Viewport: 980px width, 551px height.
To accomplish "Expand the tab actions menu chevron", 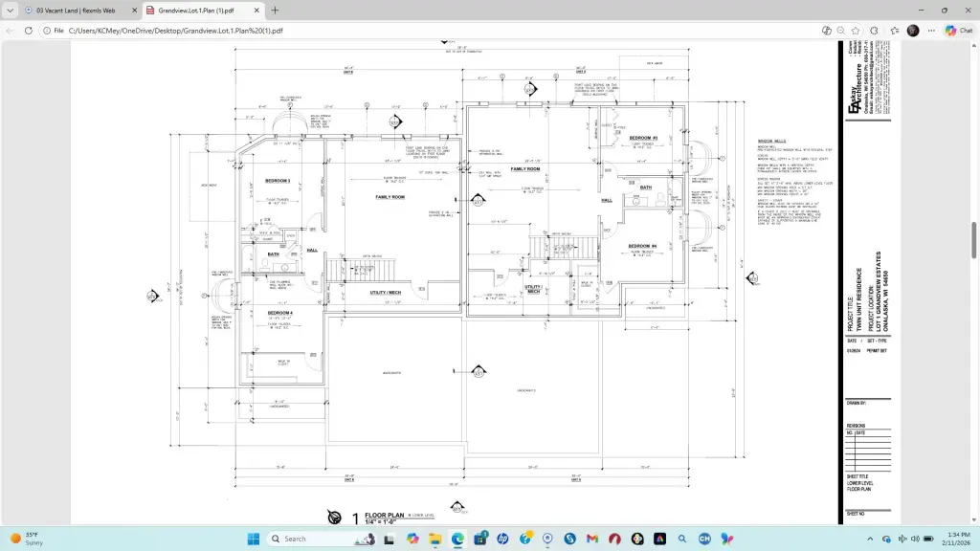I will [x=11, y=11].
